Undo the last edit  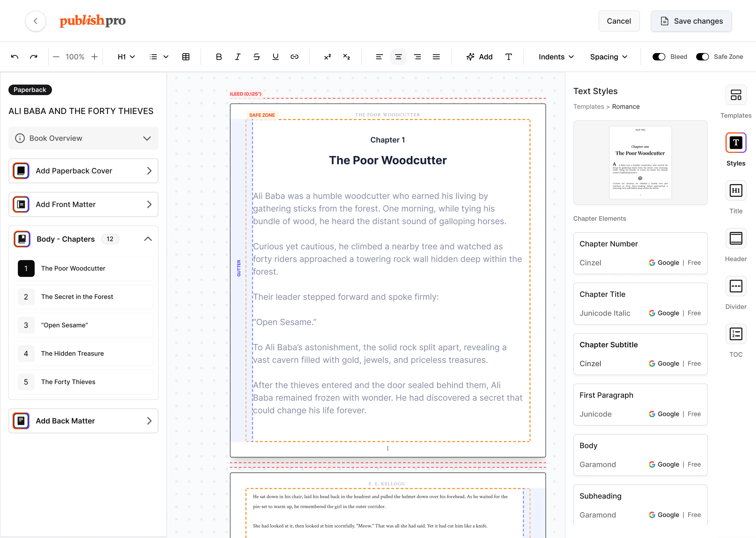tap(14, 57)
